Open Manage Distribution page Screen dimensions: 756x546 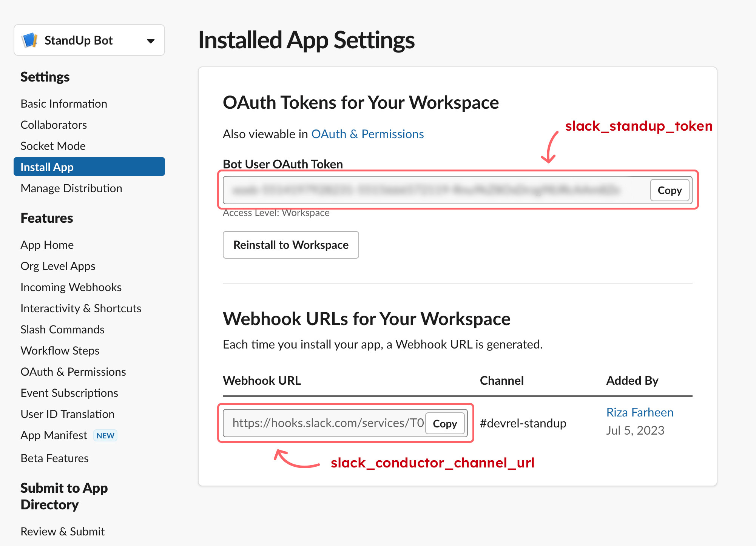pyautogui.click(x=71, y=188)
